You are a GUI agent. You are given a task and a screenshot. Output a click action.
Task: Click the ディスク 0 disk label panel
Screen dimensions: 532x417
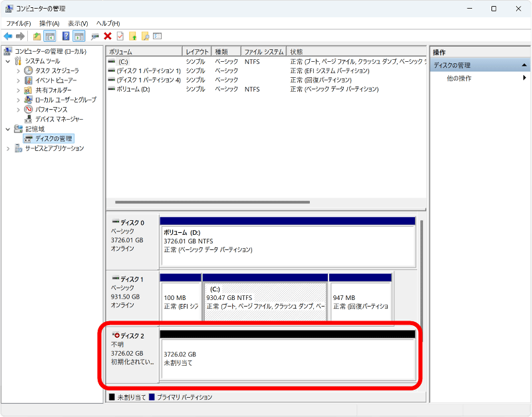tap(132, 241)
